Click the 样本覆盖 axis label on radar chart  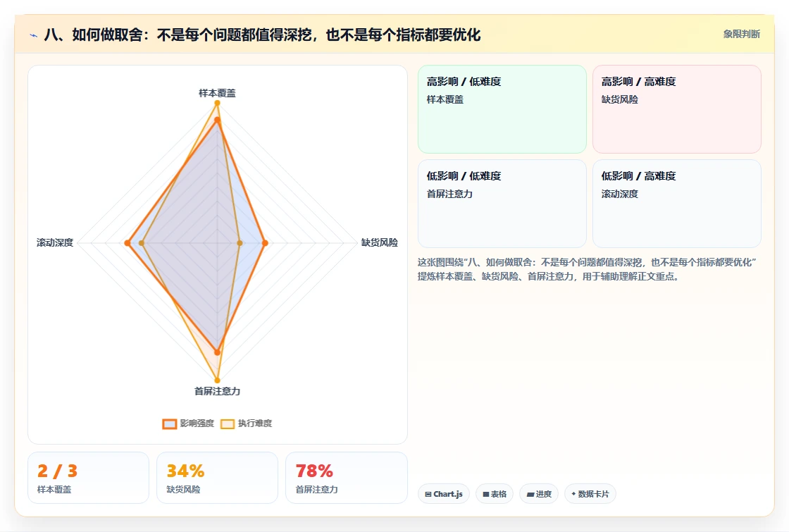point(218,93)
